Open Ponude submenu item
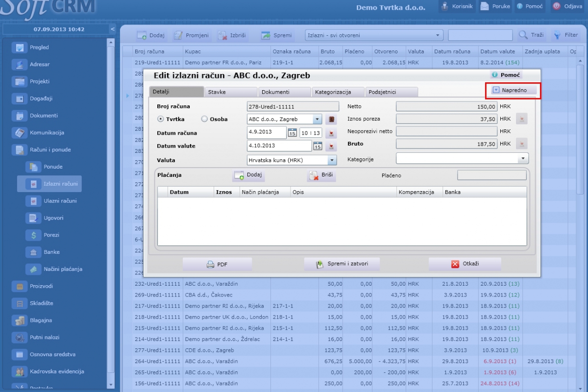This screenshot has width=588, height=392. [x=53, y=167]
